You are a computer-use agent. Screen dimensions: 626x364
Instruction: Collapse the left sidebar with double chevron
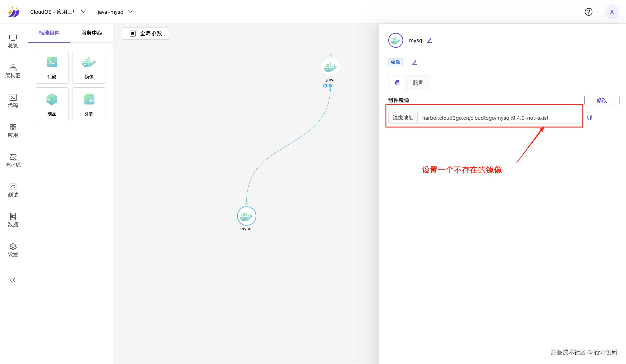(13, 280)
